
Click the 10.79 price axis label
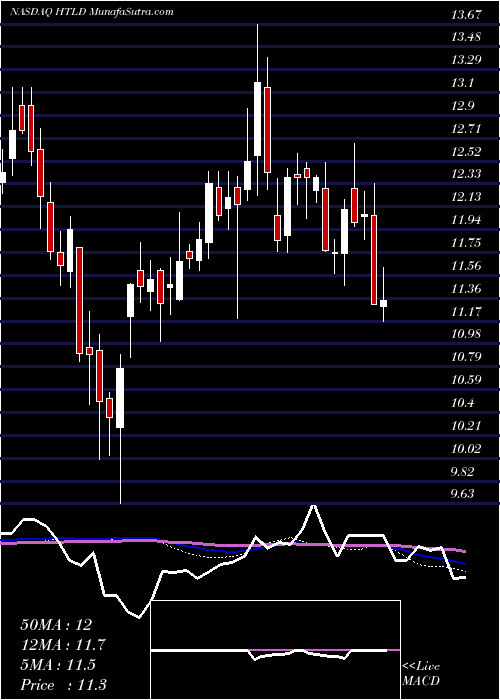click(466, 357)
